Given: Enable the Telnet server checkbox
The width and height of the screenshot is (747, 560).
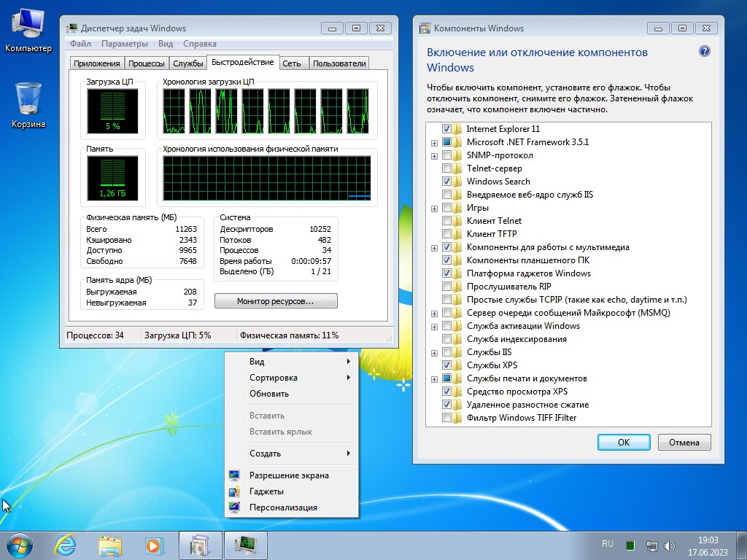Looking at the screenshot, I should pos(446,168).
